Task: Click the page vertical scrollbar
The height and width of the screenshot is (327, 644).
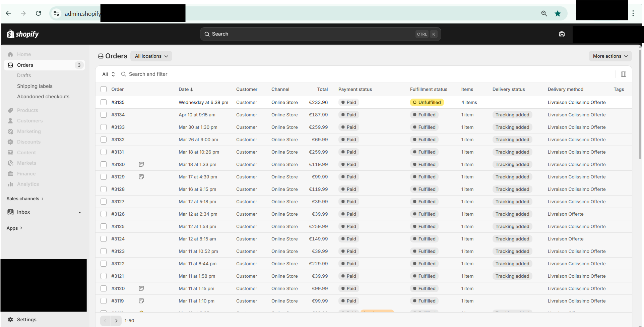Action: point(640,104)
